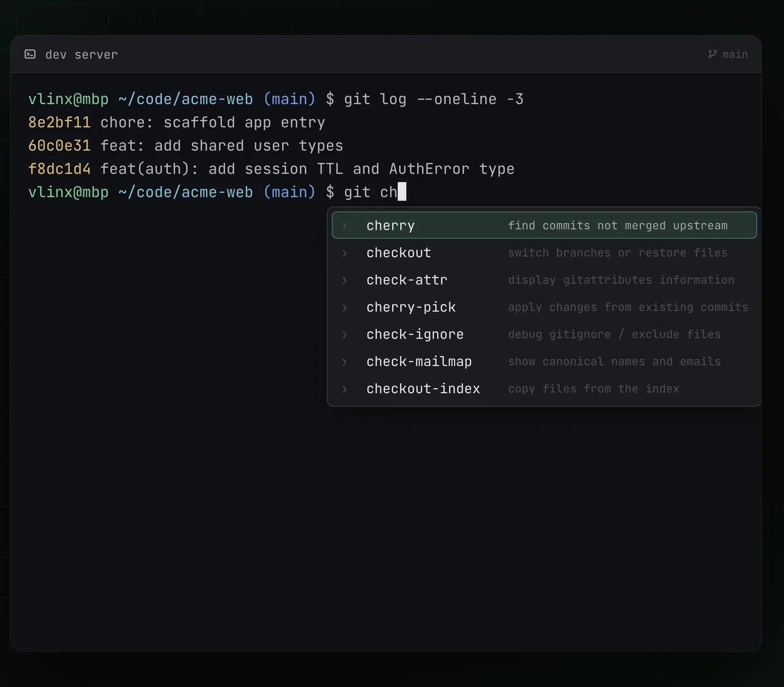Click the AuthError type commit message
Viewport: 784px width, 687px height.
pos(307,169)
